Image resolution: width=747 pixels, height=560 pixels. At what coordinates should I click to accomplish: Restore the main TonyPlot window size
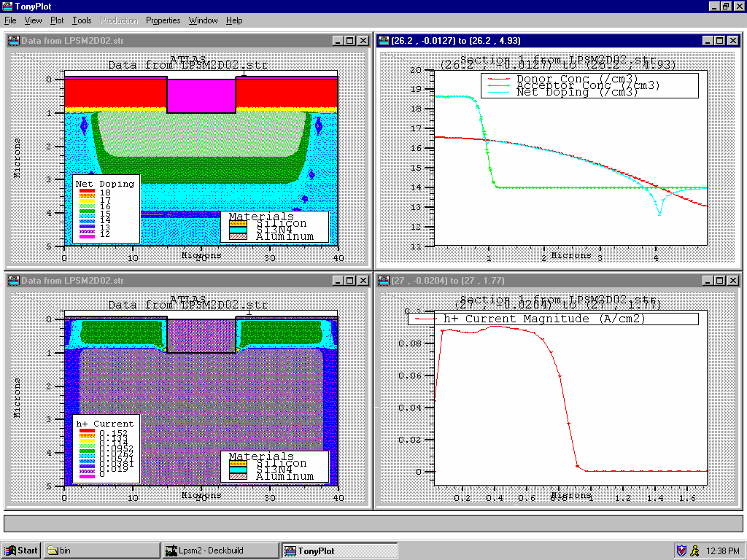[726, 6]
